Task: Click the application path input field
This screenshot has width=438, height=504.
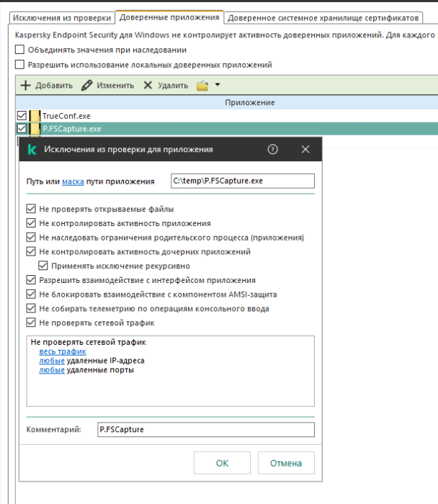Action: pyautogui.click(x=243, y=181)
